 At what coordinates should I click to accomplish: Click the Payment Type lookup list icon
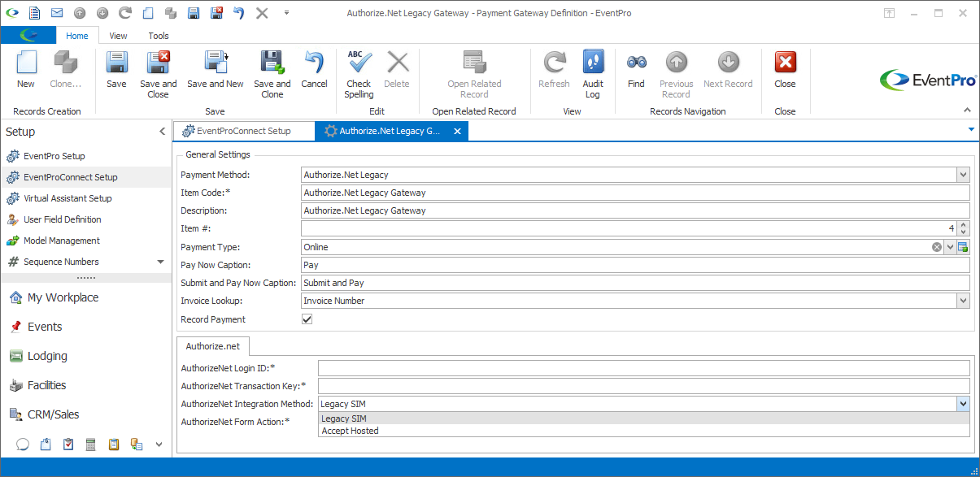[963, 247]
